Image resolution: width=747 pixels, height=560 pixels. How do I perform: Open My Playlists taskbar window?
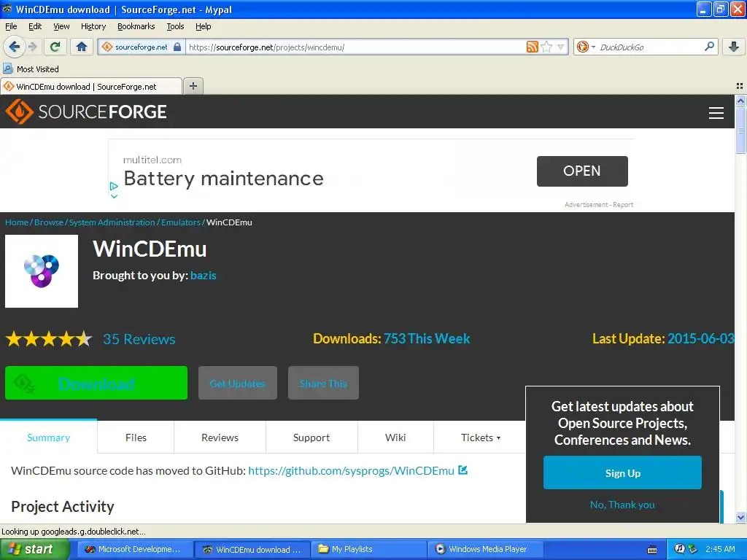point(367,549)
